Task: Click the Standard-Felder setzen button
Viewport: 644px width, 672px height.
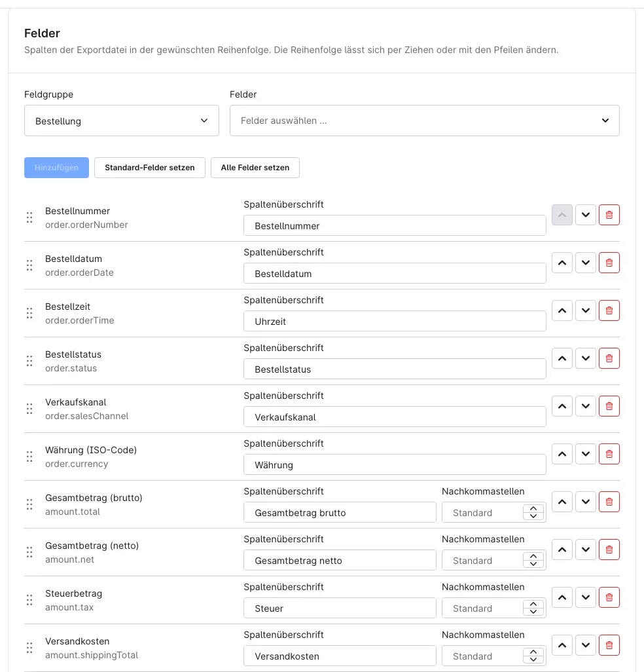Action: (x=149, y=168)
